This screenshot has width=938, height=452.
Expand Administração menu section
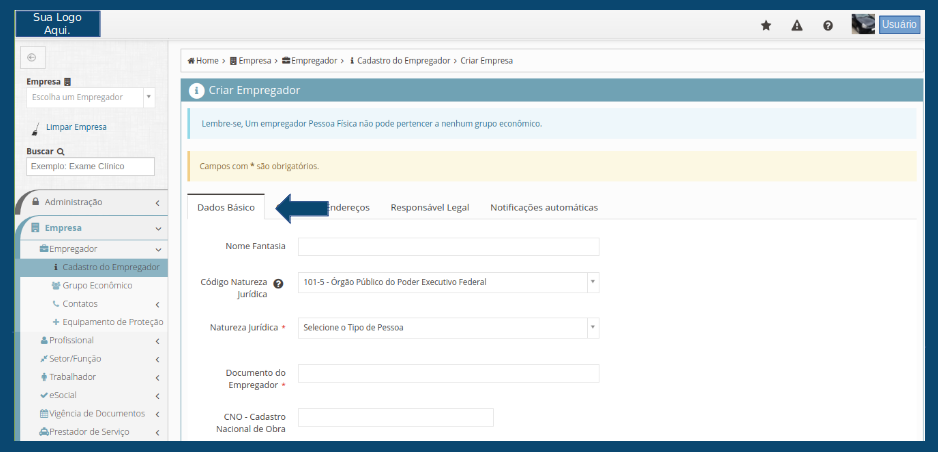click(x=93, y=202)
